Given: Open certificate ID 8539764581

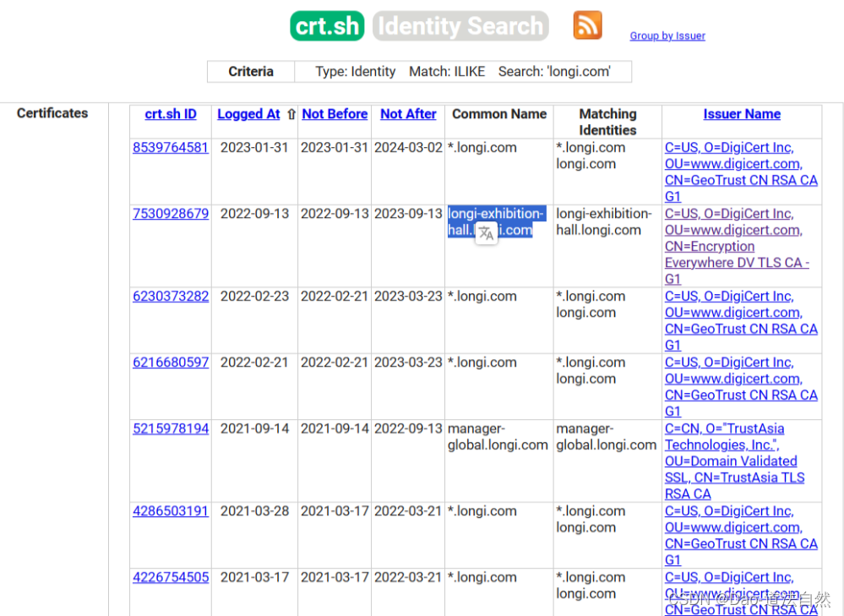Looking at the screenshot, I should (x=170, y=148).
